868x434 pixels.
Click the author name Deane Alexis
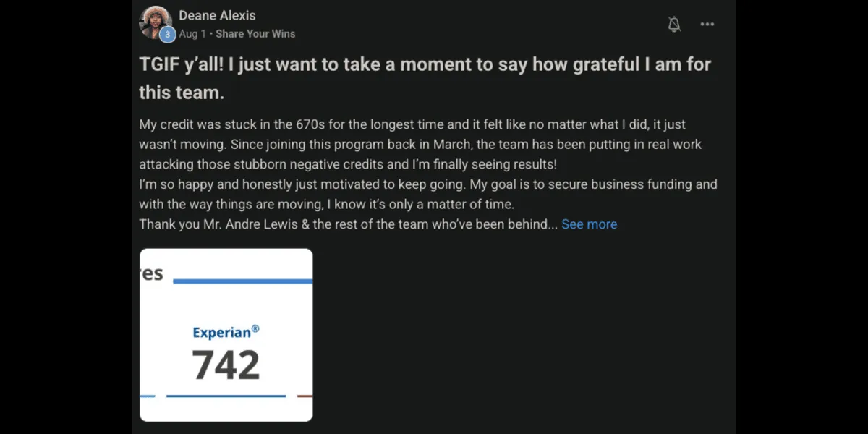(217, 15)
